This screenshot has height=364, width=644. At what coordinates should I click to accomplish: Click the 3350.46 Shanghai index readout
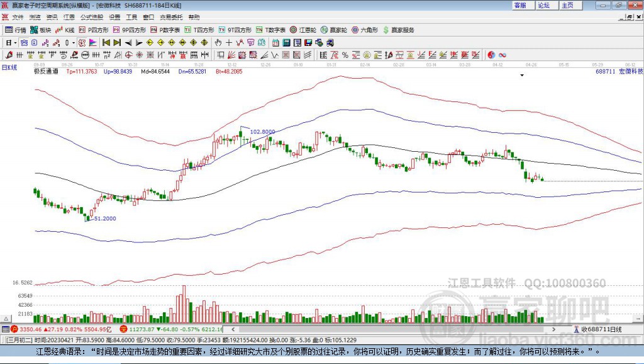(30, 329)
